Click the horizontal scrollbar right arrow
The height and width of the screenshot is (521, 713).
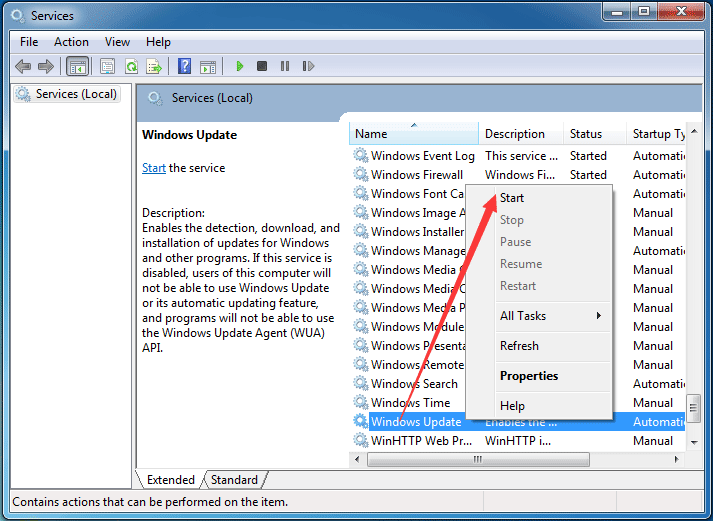tap(677, 459)
